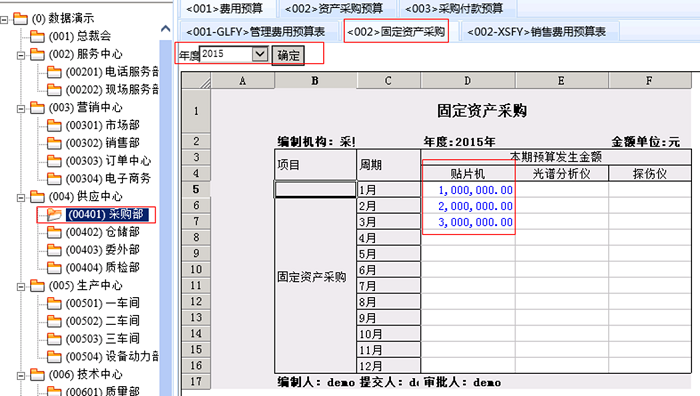Screen dimensions: 700x396
Task: Click the select-all corner of the spreadsheet
Action: (x=196, y=81)
